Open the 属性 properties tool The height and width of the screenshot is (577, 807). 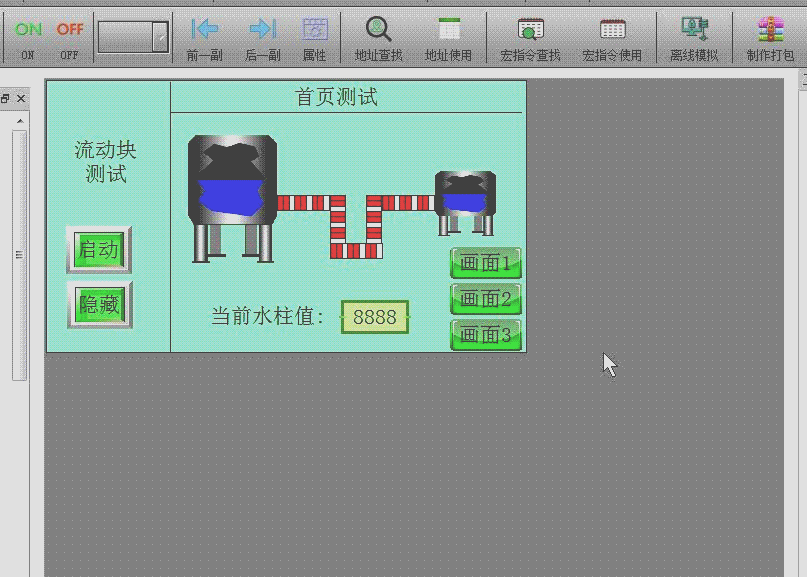[x=314, y=37]
